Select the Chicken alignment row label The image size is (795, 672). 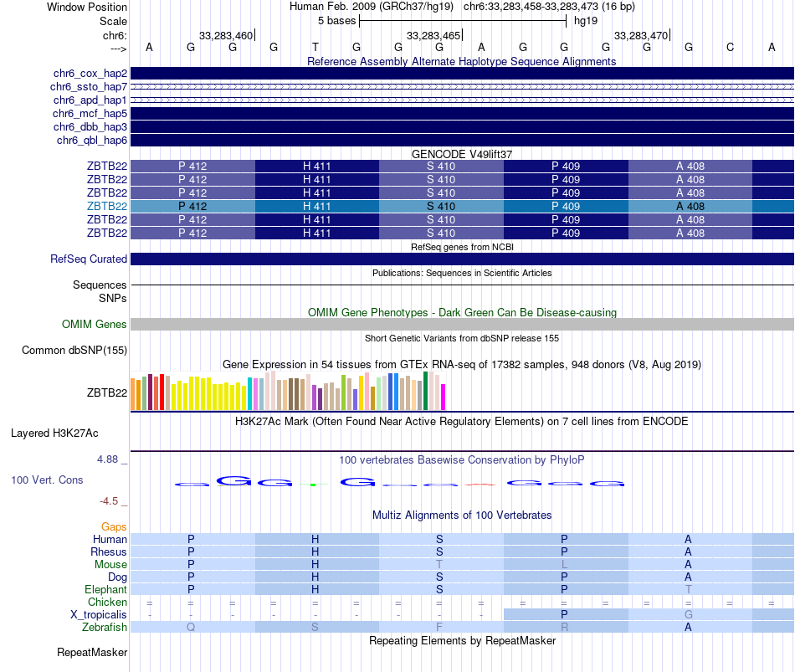pos(107,602)
